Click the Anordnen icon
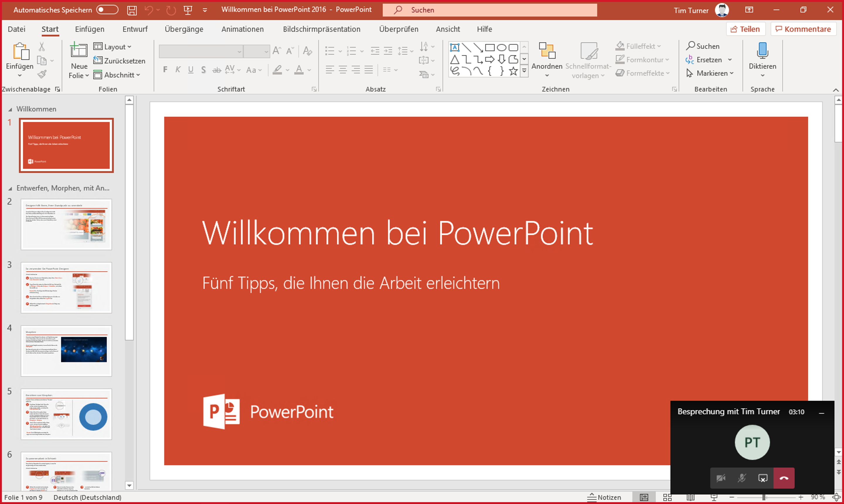The image size is (844, 504). coord(547,51)
